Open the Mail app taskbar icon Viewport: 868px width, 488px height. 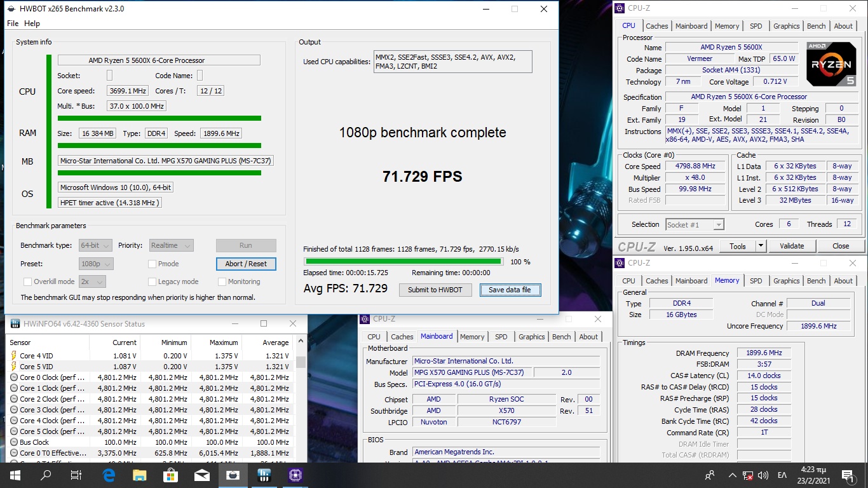(201, 475)
